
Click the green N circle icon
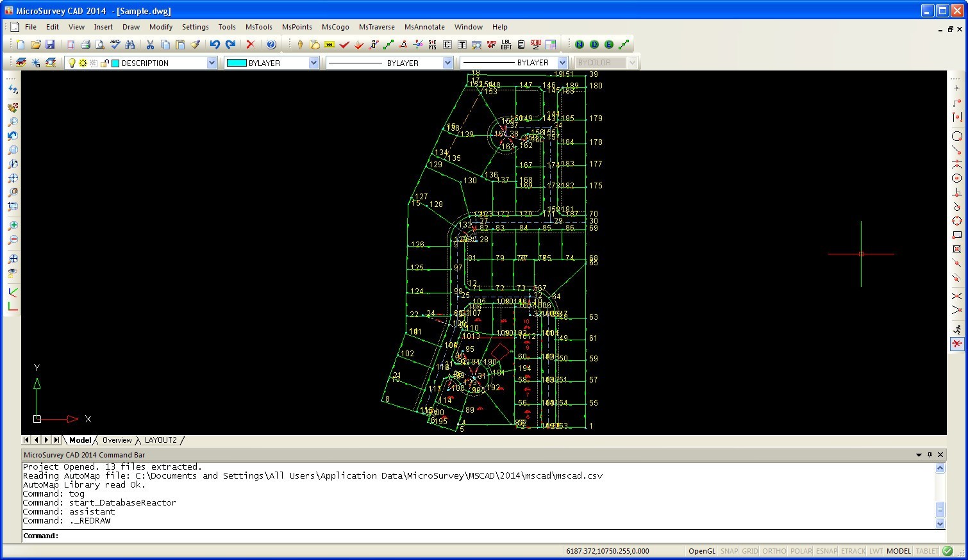pos(580,44)
